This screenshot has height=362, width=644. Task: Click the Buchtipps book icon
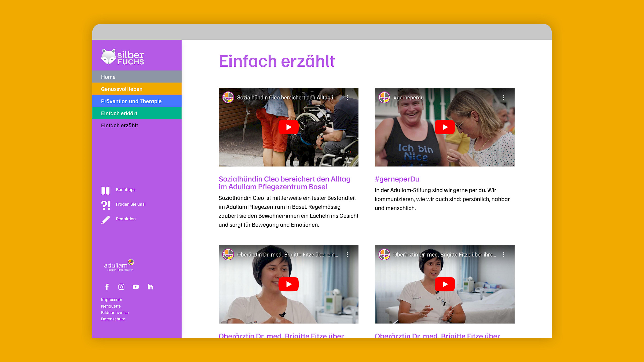[105, 190]
